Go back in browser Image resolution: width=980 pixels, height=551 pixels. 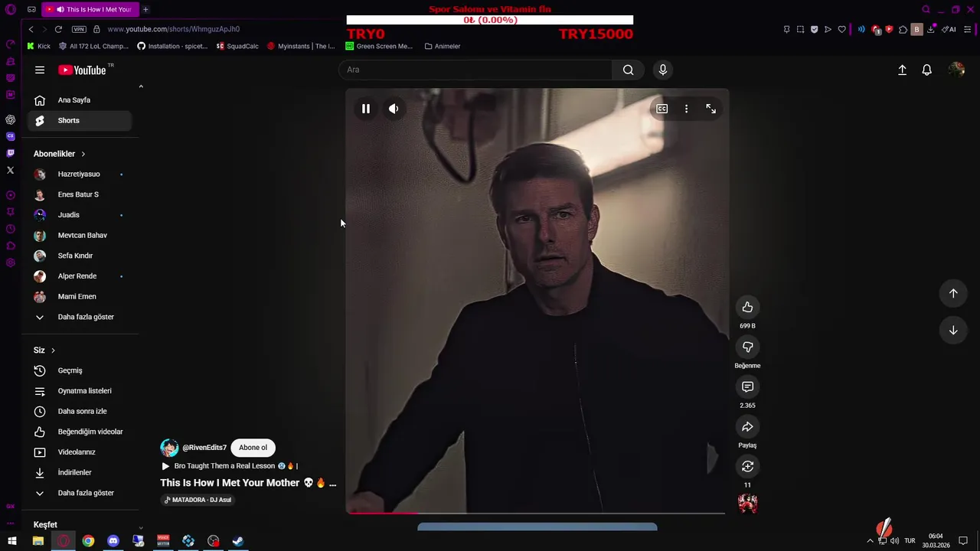tap(31, 29)
